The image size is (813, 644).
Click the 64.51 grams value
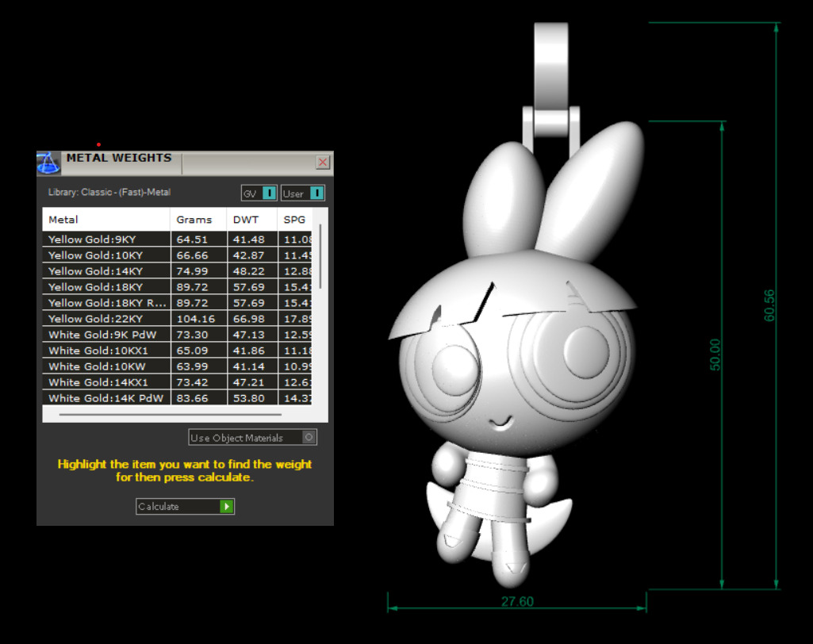192,240
